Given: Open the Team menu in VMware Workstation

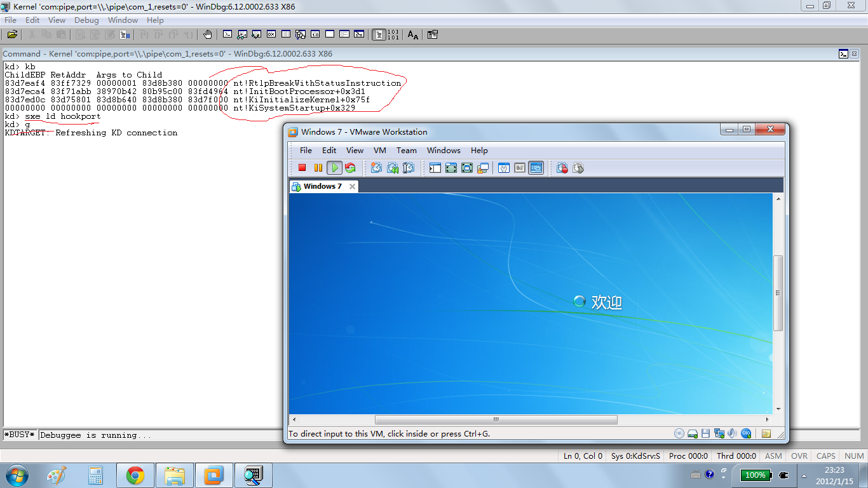Looking at the screenshot, I should point(407,151).
